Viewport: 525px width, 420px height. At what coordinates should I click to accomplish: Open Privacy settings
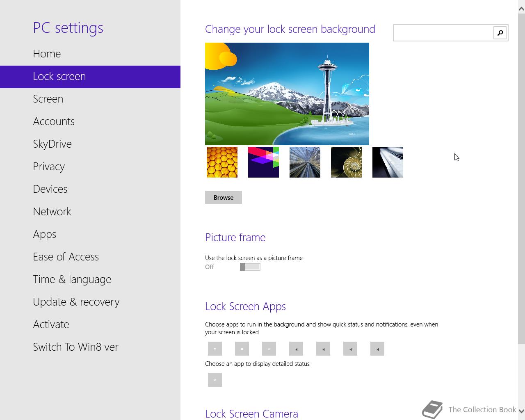coord(90,167)
